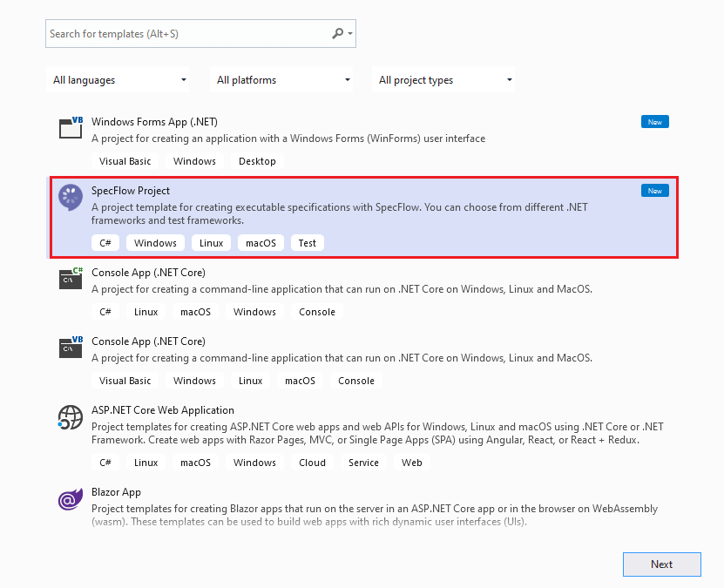Screen dimensions: 724x588
Task: Click Cloud tag under ASP.NET Core
Action: point(312,463)
